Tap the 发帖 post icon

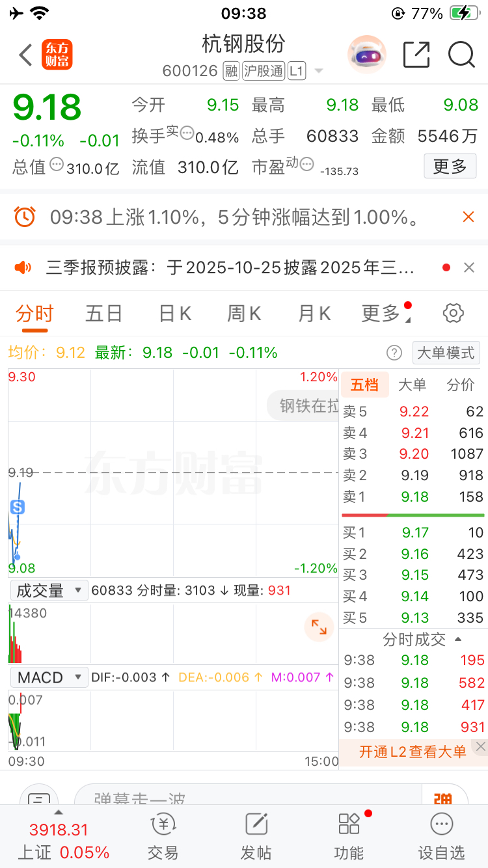(x=256, y=836)
